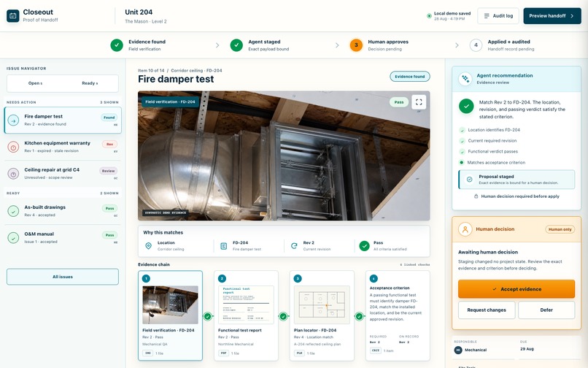This screenshot has width=588, height=368.
Task: Click the orange step 3 Human approves circle
Action: coord(356,45)
